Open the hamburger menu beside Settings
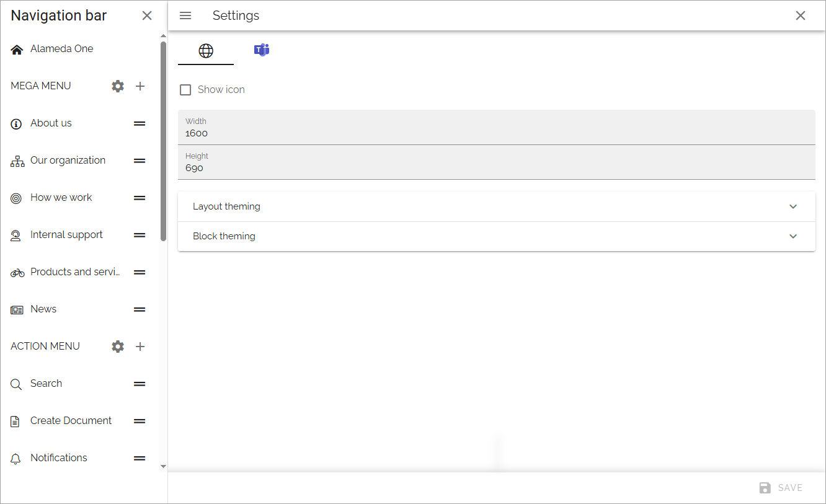This screenshot has width=826, height=504. (x=185, y=15)
